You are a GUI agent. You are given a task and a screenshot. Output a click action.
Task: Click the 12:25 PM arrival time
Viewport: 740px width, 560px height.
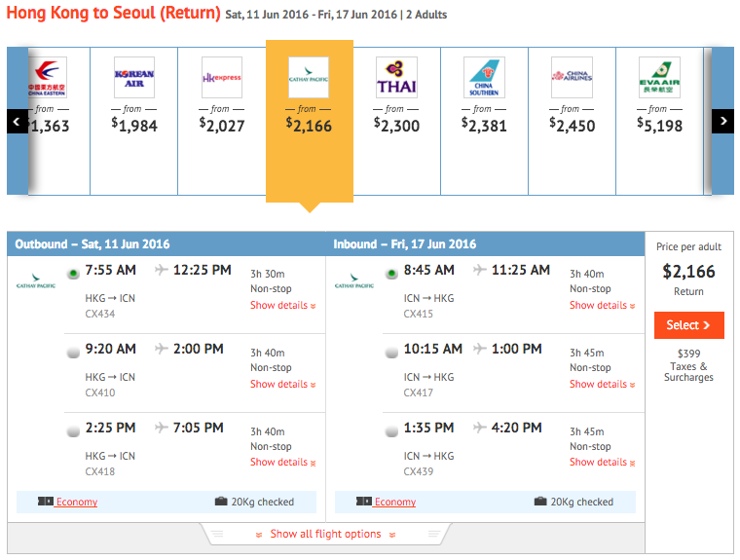click(202, 270)
